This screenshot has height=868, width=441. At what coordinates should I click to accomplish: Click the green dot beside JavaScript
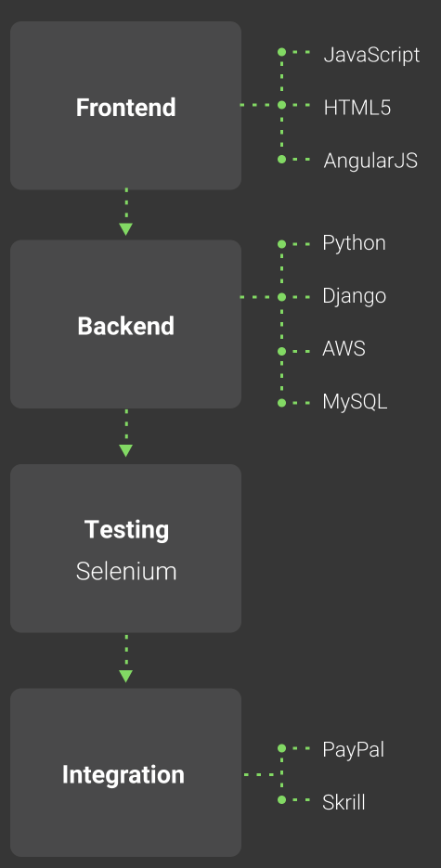click(281, 52)
